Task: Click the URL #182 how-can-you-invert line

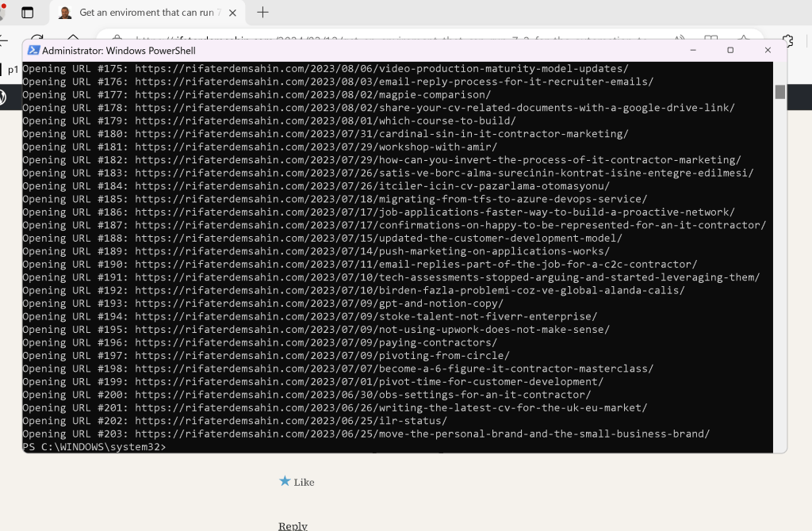Action: click(381, 160)
